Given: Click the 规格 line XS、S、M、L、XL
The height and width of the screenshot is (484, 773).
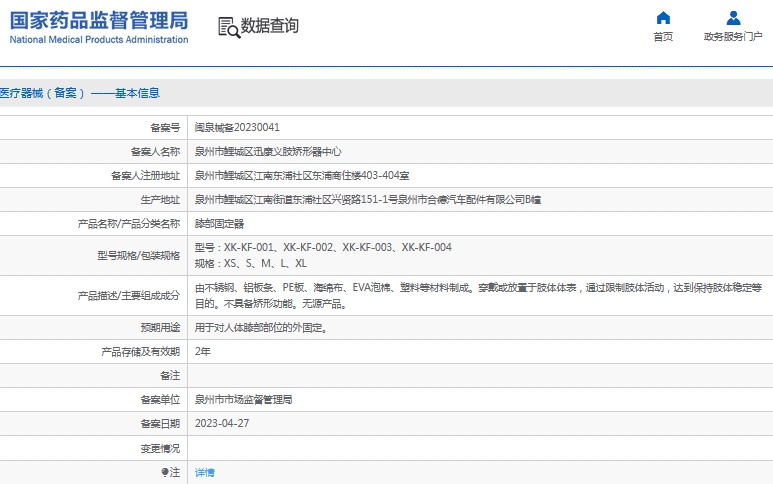Looking at the screenshot, I should point(250,264).
